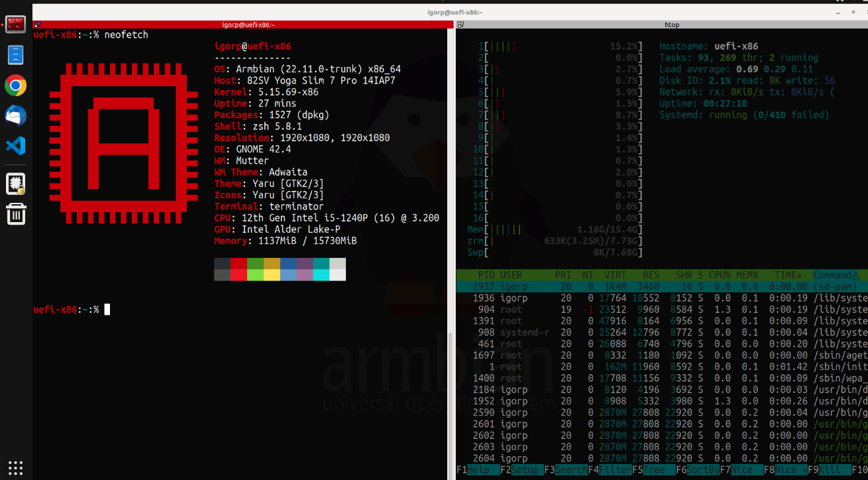The height and width of the screenshot is (480, 868).
Task: Select htop process row PID 1697 /sbin/aget
Action: pyautogui.click(x=662, y=355)
